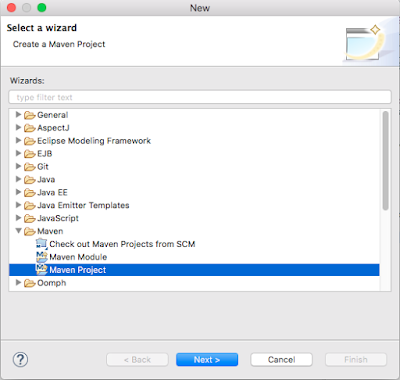Expand the EJB category
Viewport: 400px width, 380px height.
(x=18, y=153)
